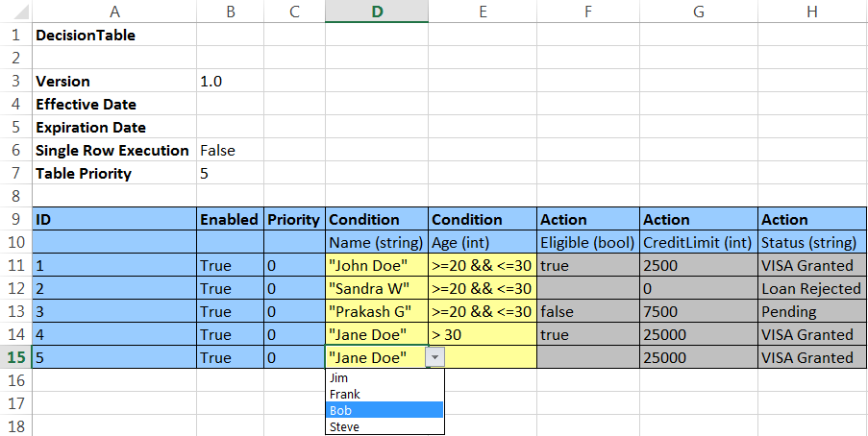Select the "> 30" age condition cell

(x=483, y=334)
